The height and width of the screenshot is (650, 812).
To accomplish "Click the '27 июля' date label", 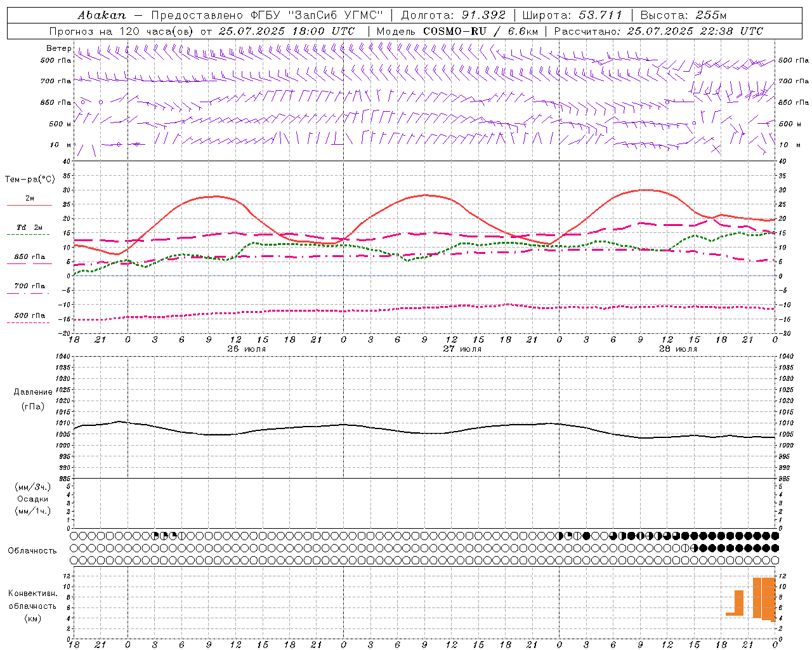I will tap(462, 349).
